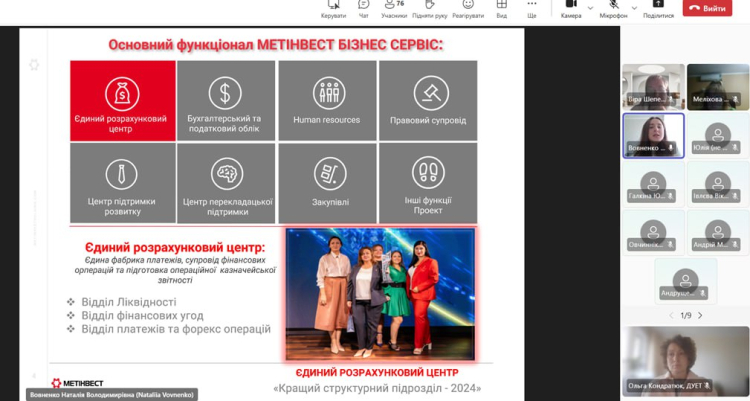Go to previous page of participants

pyautogui.click(x=669, y=315)
